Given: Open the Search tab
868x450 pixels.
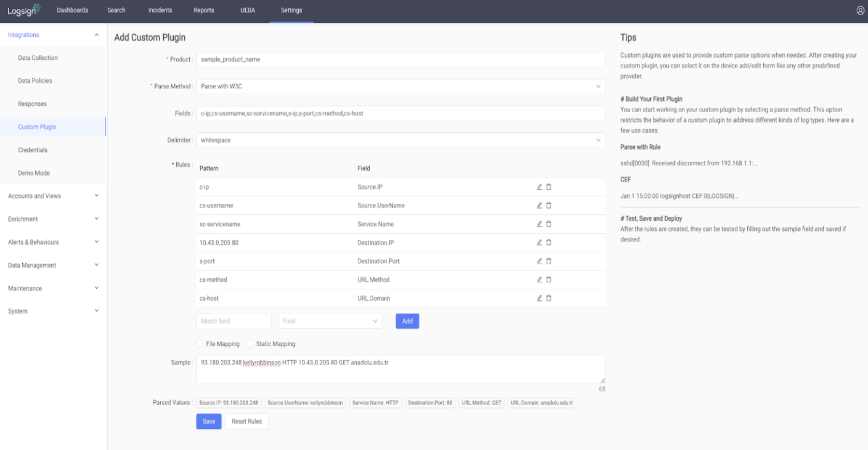Looking at the screenshot, I should (116, 10).
